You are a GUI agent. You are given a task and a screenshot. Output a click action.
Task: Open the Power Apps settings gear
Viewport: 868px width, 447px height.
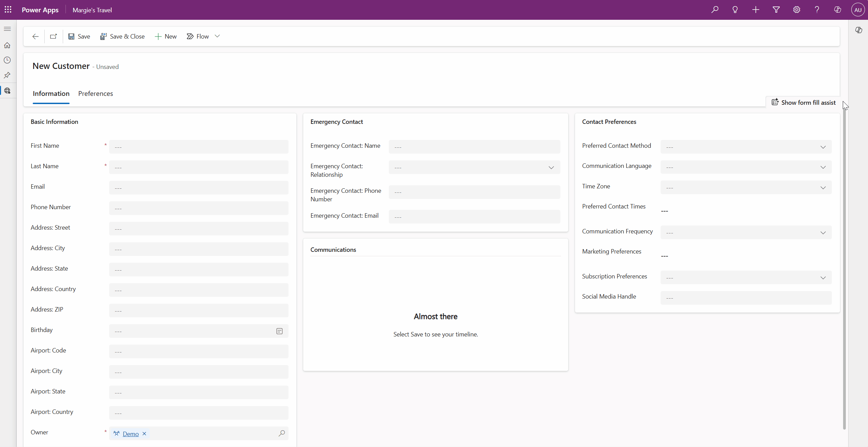(797, 10)
